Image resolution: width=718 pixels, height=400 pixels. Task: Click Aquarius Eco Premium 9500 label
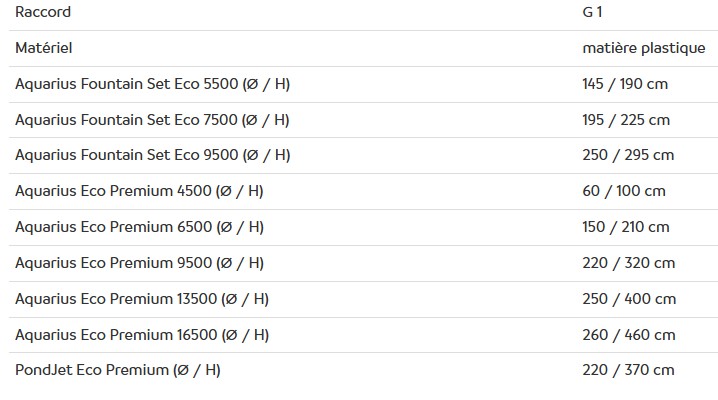click(139, 263)
